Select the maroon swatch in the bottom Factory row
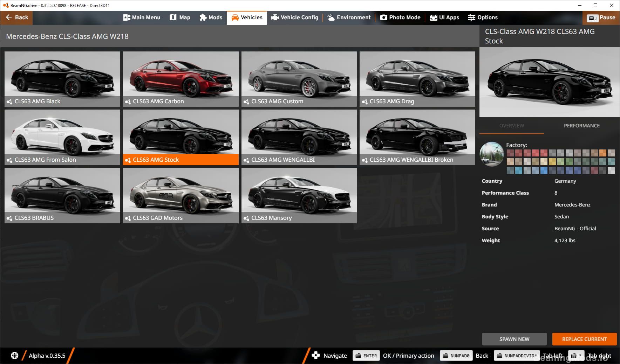The width and height of the screenshot is (620, 364). pyautogui.click(x=594, y=170)
